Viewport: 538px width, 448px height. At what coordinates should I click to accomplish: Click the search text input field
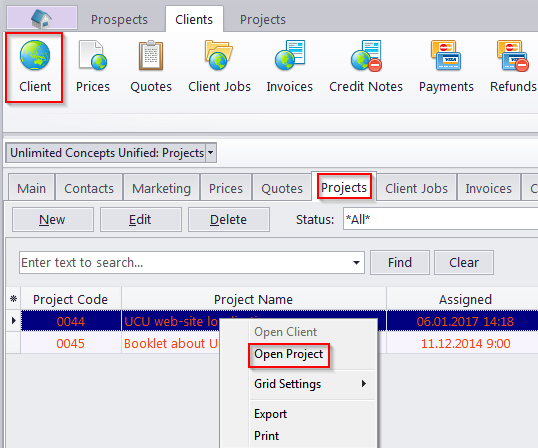tap(185, 263)
